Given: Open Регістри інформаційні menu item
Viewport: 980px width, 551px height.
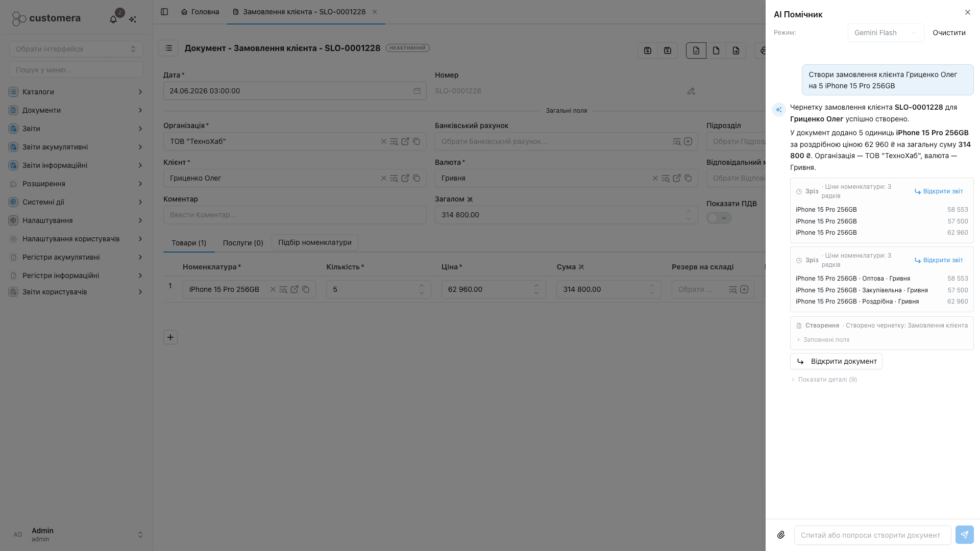Looking at the screenshot, I should (76, 275).
